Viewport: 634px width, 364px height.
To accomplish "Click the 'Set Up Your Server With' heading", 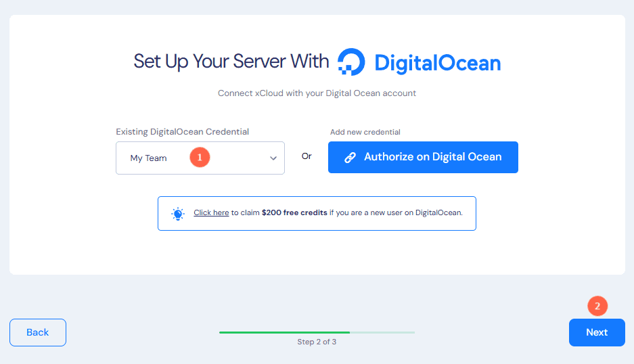I will click(231, 62).
